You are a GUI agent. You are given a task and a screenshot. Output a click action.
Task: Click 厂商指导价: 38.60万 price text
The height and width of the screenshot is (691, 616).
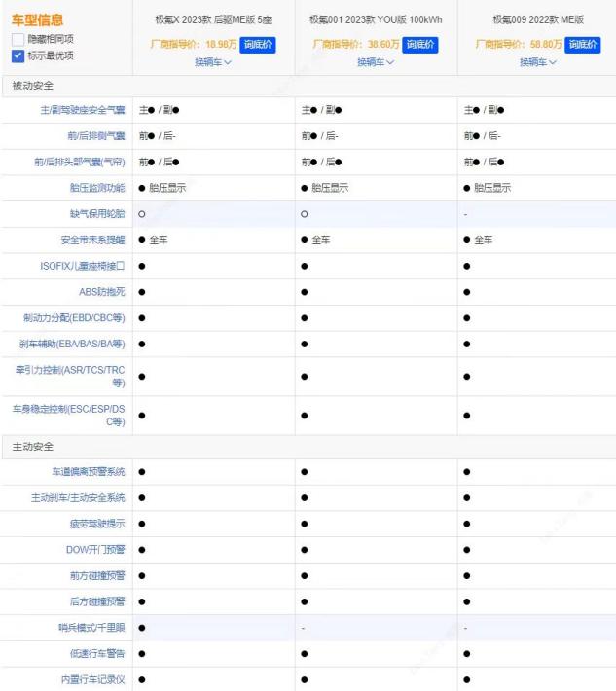point(356,45)
